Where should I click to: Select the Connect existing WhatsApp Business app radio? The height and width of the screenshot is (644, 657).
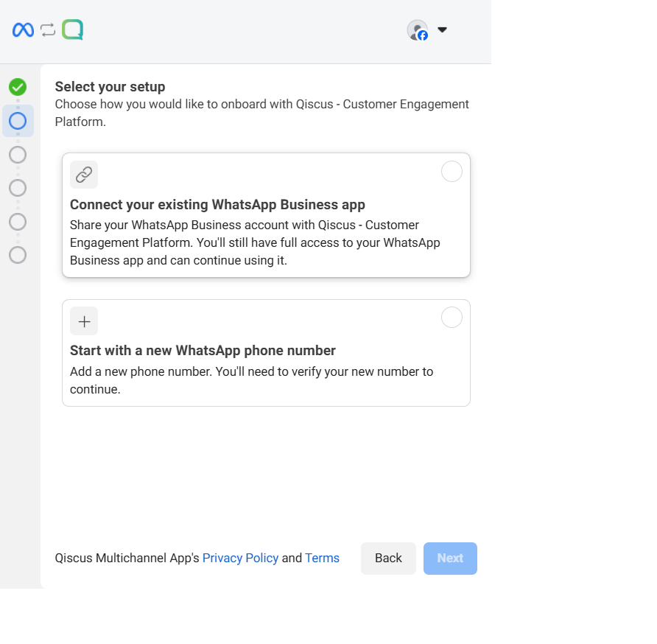pos(452,172)
